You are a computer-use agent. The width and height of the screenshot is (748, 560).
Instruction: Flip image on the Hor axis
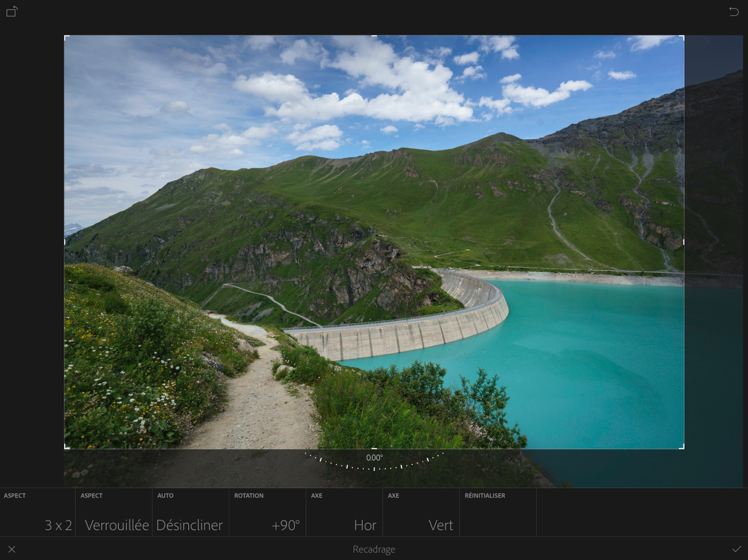(344, 512)
